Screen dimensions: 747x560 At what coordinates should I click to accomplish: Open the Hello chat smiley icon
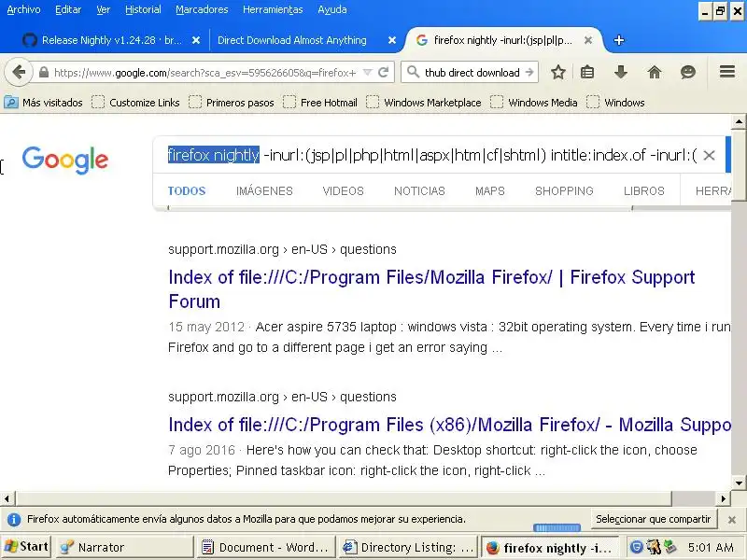687,73
